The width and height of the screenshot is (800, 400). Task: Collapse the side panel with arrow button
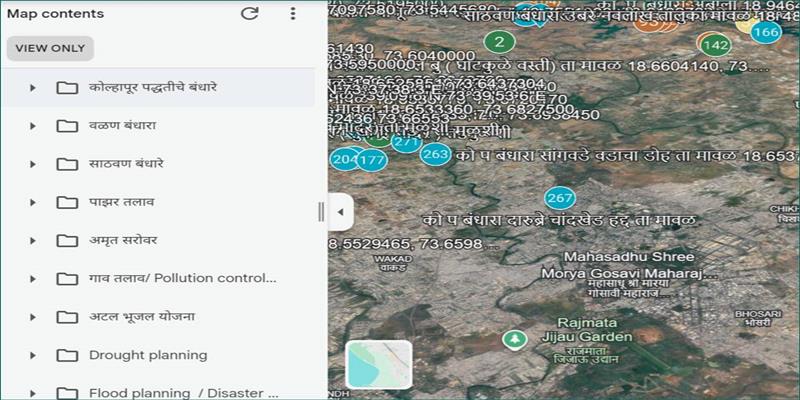340,212
